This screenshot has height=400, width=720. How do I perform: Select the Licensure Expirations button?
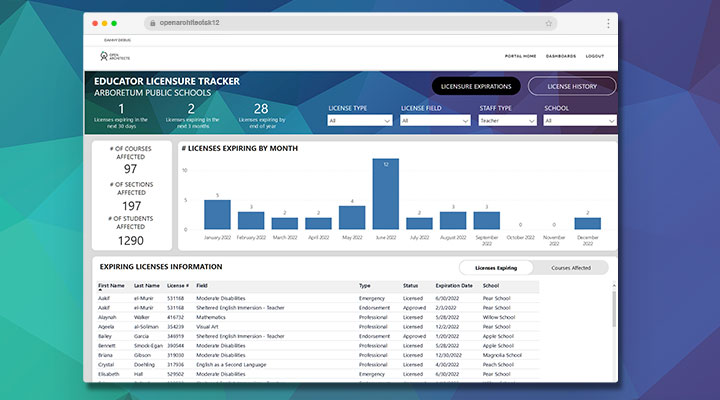[x=476, y=86]
